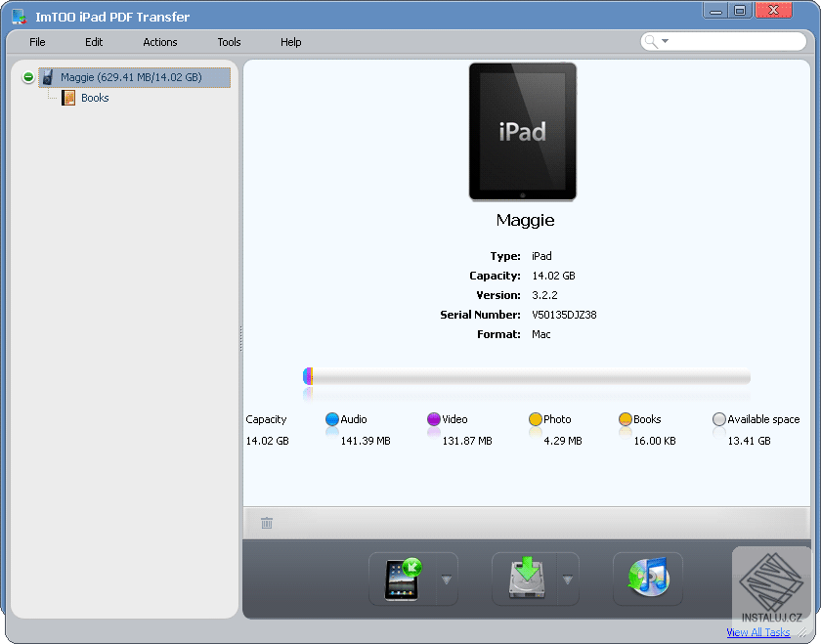821x644 pixels.
Task: Collapse the Maggie device tree node
Action: [28, 77]
